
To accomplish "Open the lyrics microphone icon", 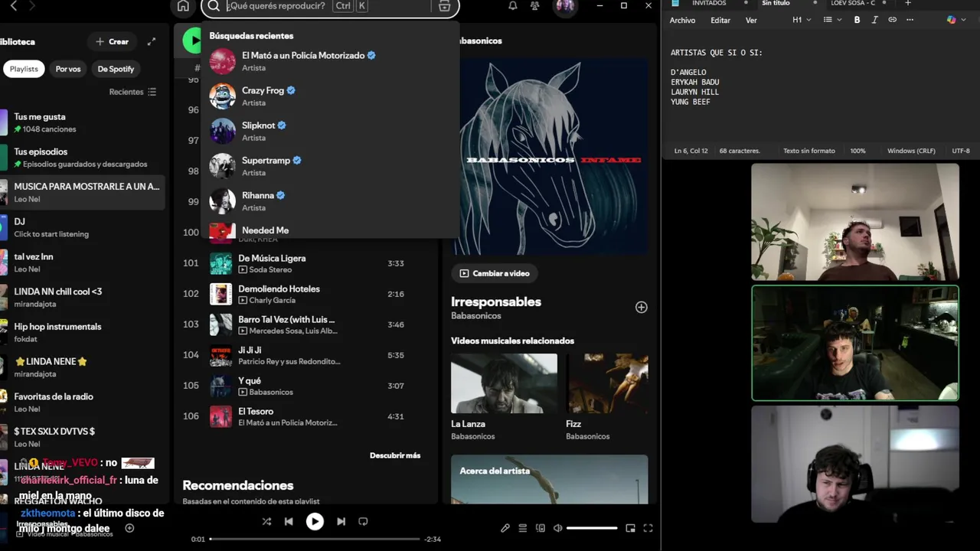I will point(505,528).
